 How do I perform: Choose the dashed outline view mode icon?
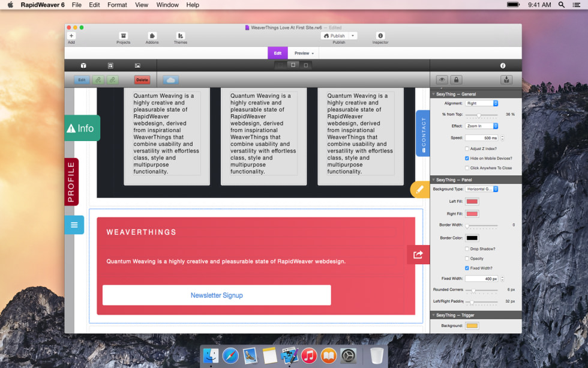click(280, 65)
